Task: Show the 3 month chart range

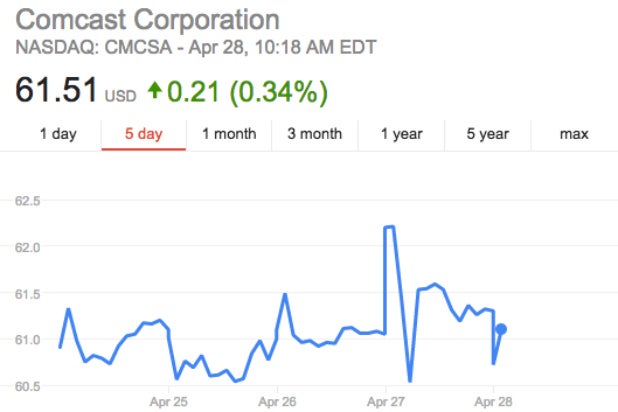Action: coord(315,133)
